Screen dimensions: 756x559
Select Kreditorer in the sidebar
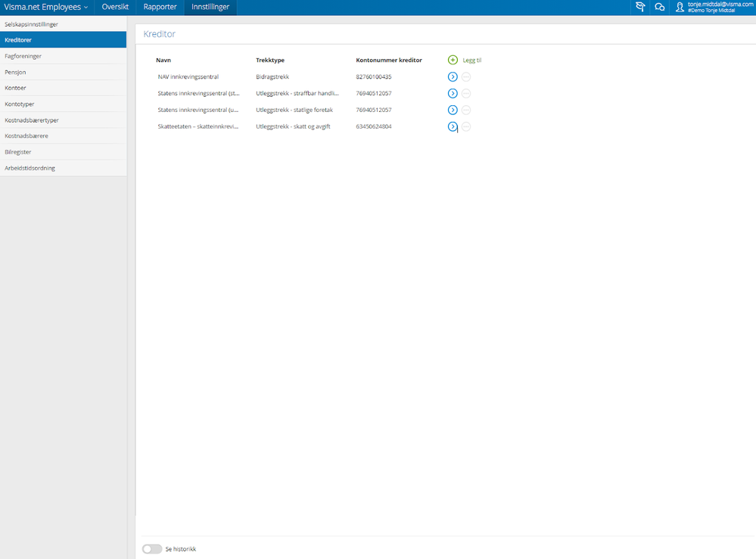[63, 40]
